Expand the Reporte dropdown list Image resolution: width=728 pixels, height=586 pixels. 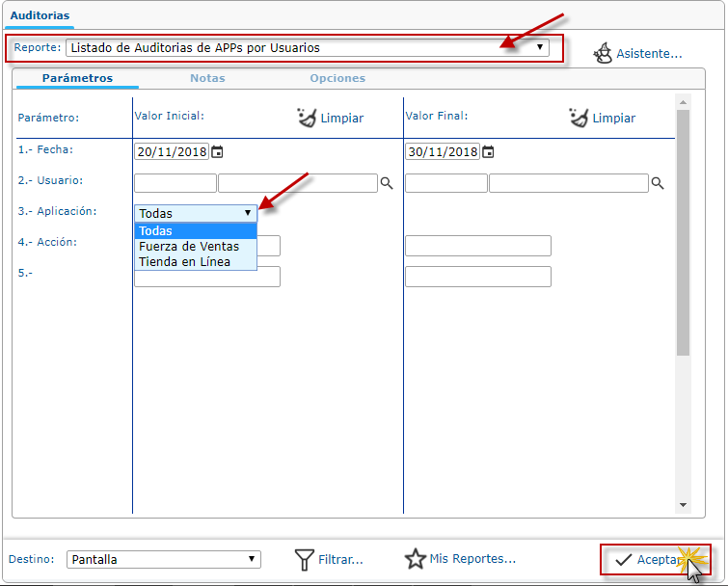pyautogui.click(x=540, y=47)
